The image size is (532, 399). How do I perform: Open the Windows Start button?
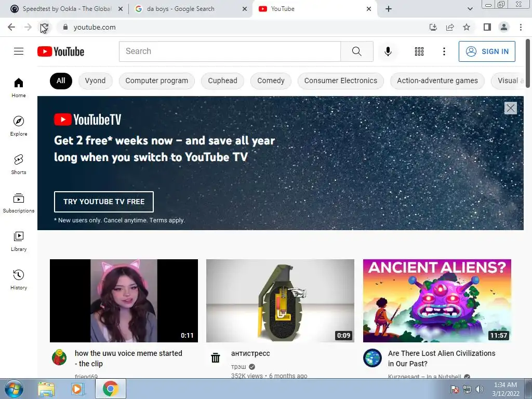point(14,389)
